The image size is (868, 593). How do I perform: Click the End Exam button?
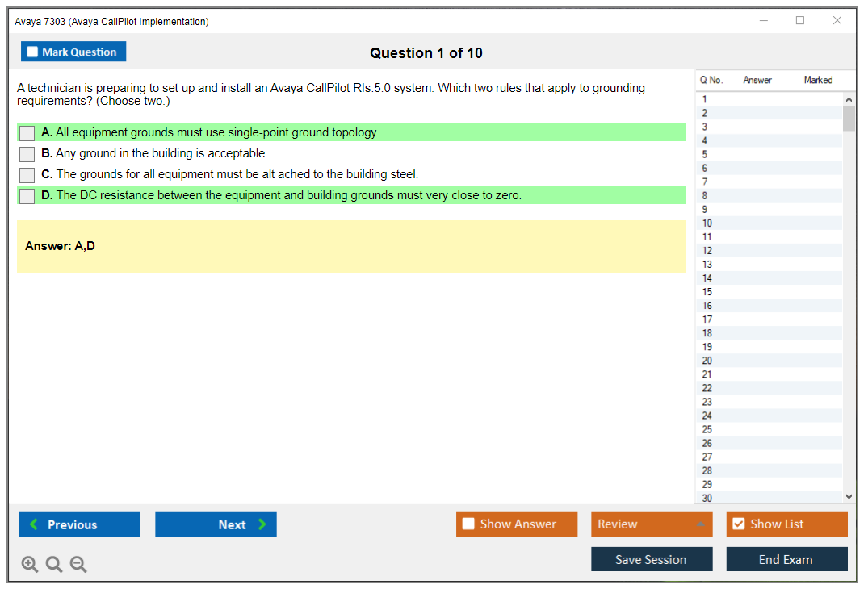tap(786, 560)
